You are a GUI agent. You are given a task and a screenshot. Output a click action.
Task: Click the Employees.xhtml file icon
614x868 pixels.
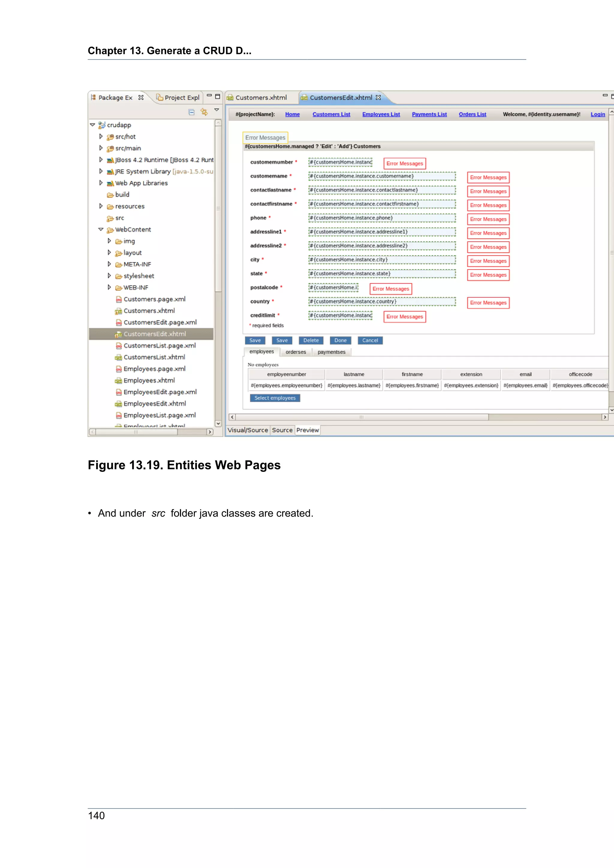click(118, 381)
